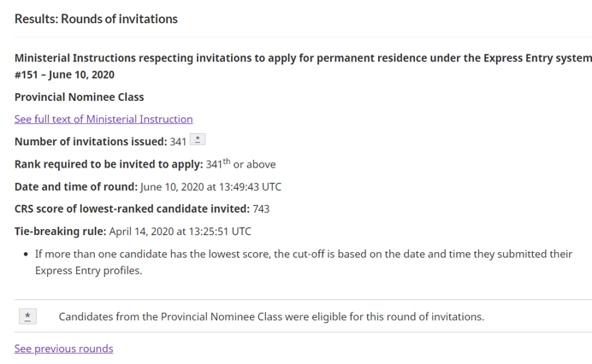The width and height of the screenshot is (592, 364).
Task: Click the bullet point about the cut-off
Action: [x=304, y=262]
